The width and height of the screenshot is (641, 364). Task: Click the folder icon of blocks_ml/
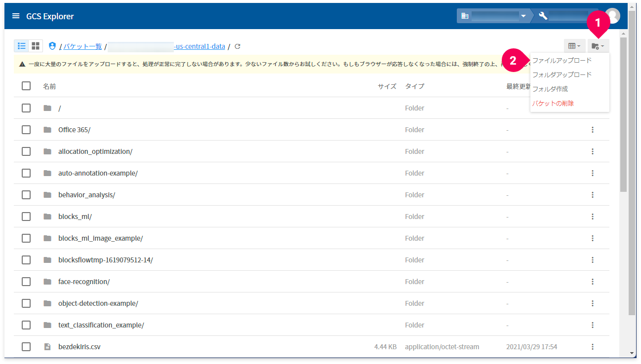pyautogui.click(x=47, y=217)
